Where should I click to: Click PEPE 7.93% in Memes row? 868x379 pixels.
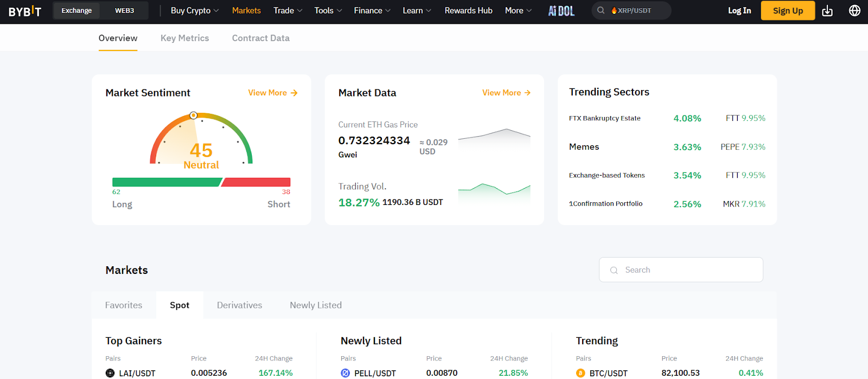click(743, 147)
